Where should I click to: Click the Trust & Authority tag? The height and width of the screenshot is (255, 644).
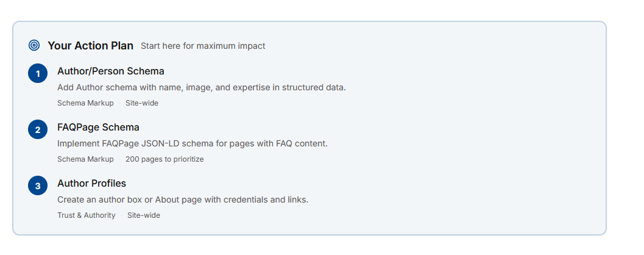86,215
